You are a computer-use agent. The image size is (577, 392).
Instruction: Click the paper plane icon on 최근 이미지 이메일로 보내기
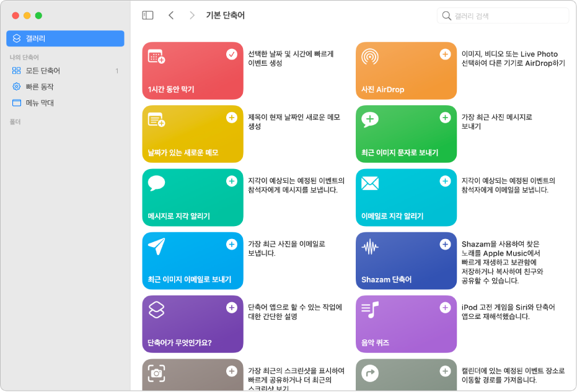[156, 245]
